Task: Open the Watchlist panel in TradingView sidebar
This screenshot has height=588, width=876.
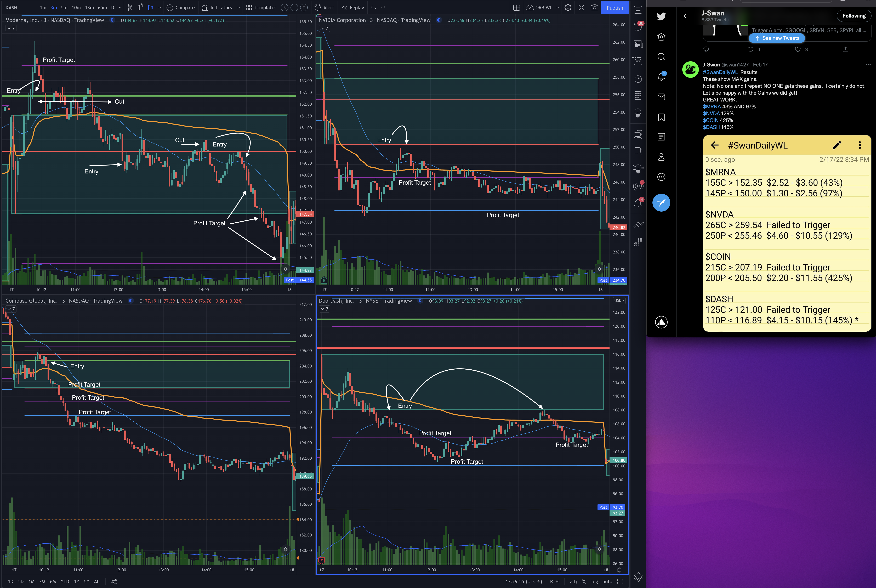Action: tap(638, 9)
